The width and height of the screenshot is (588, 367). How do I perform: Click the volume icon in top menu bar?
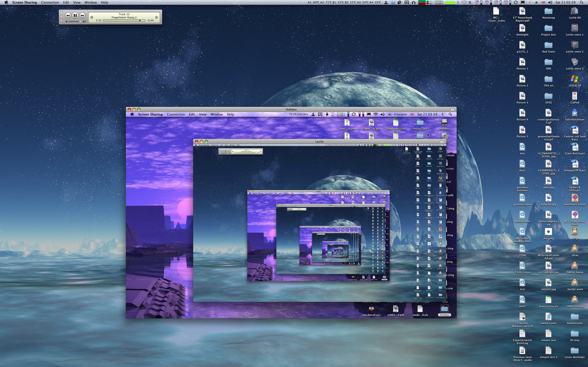pos(550,3)
